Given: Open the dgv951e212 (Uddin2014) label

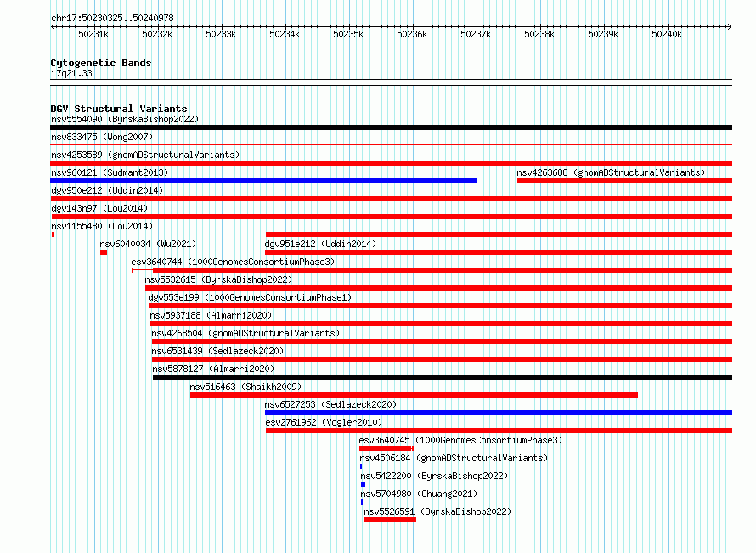Looking at the screenshot, I should click(320, 244).
